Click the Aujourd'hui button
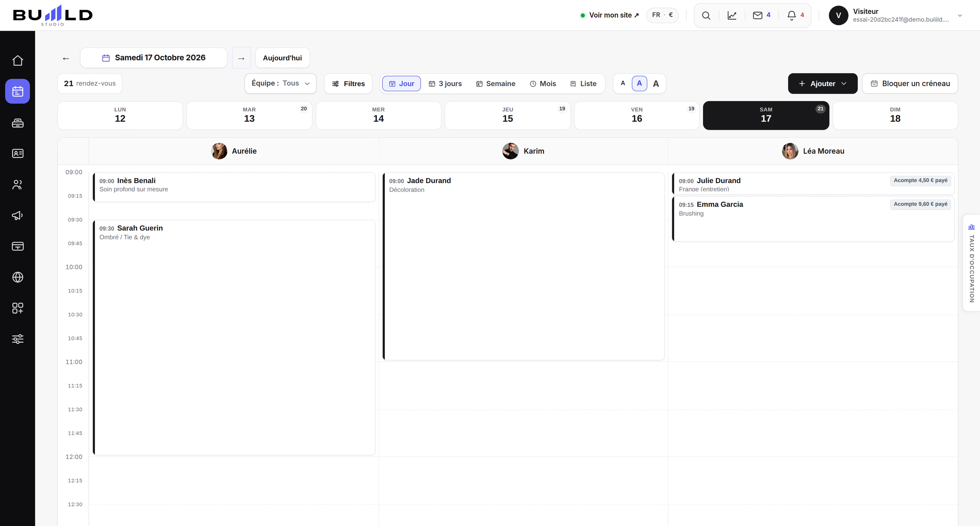Viewport: 980px width, 526px height. [282, 58]
